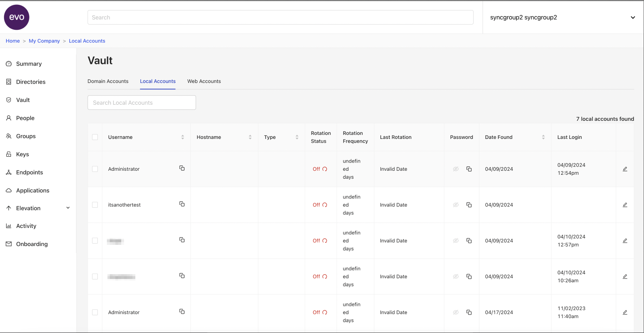Edit the account found 04/17/2024
644x333 pixels.
625,312
